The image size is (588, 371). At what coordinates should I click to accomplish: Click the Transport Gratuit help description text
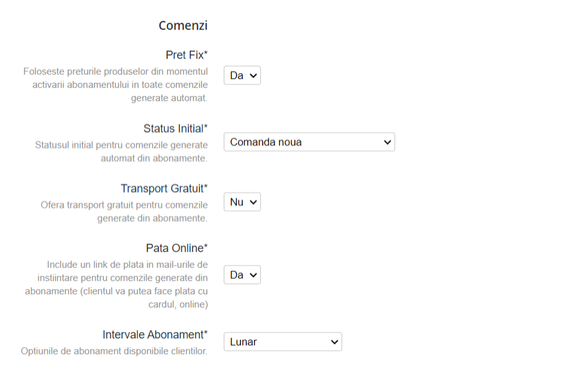point(124,211)
